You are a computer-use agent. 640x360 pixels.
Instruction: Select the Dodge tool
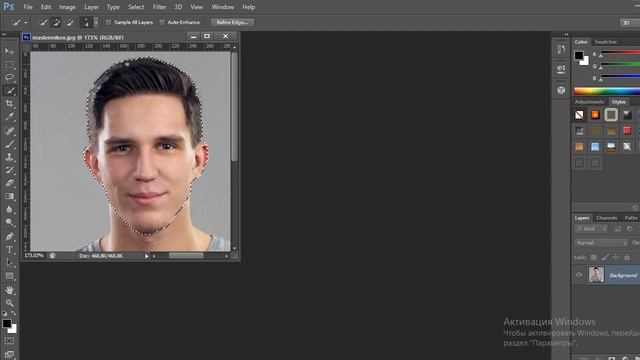click(9, 222)
